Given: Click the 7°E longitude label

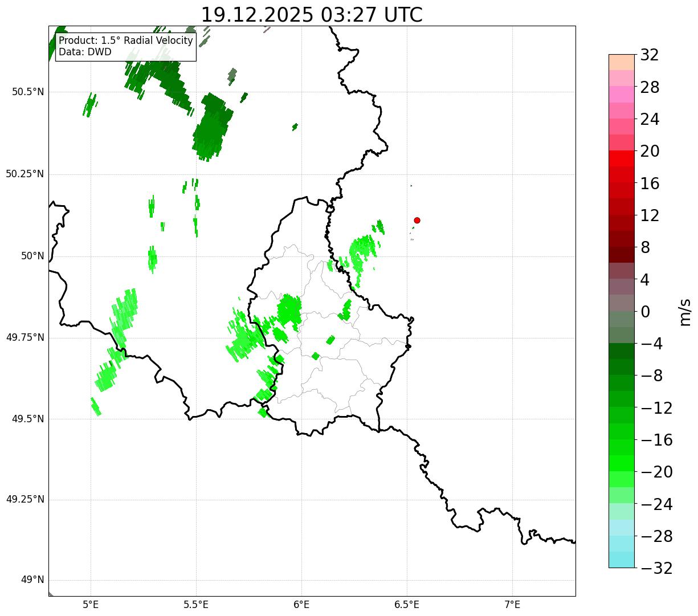Looking at the screenshot, I should (x=512, y=605).
